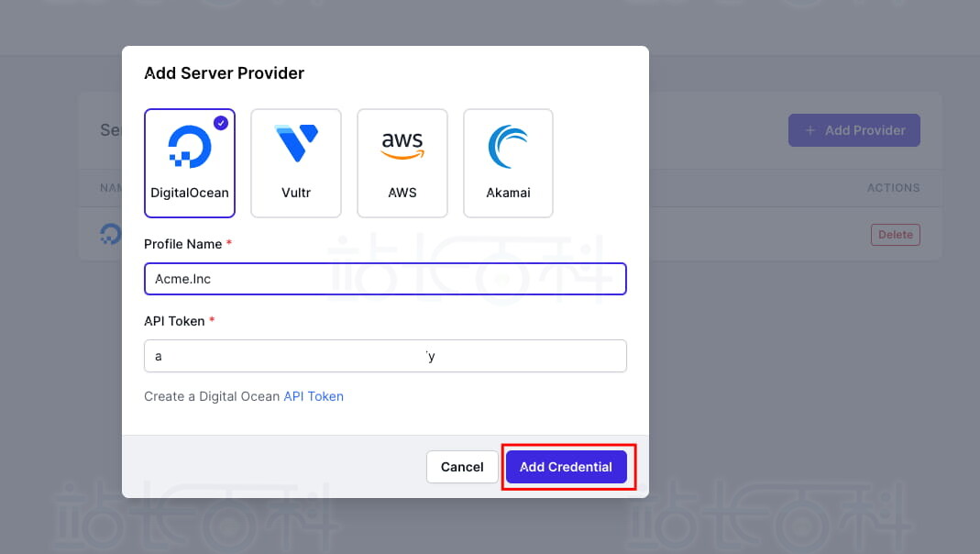This screenshot has height=554, width=980.
Task: Click the DigitalOcean card label text
Action: (190, 193)
